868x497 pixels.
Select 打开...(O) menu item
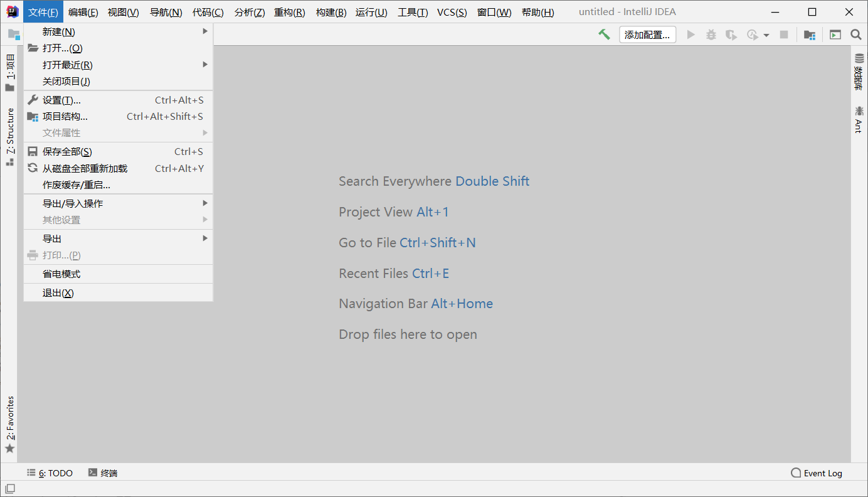point(119,48)
